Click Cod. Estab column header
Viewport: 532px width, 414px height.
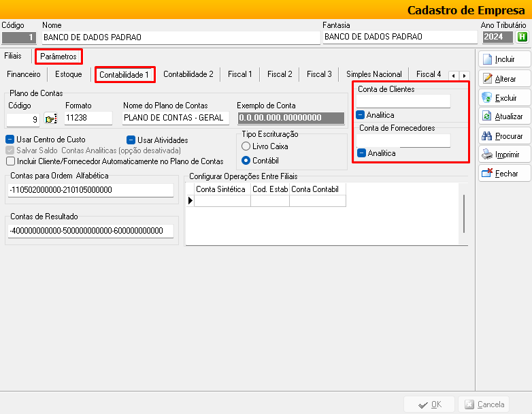pyautogui.click(x=270, y=189)
